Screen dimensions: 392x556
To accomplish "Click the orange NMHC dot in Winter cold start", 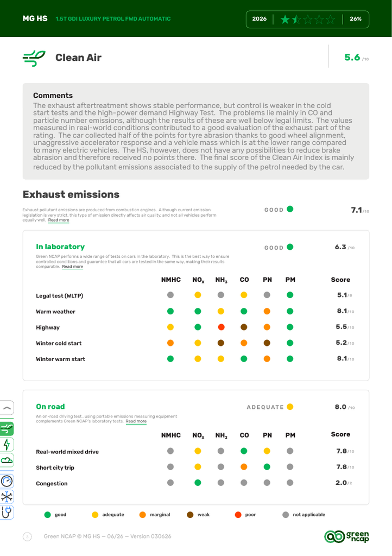I will pyautogui.click(x=170, y=343).
